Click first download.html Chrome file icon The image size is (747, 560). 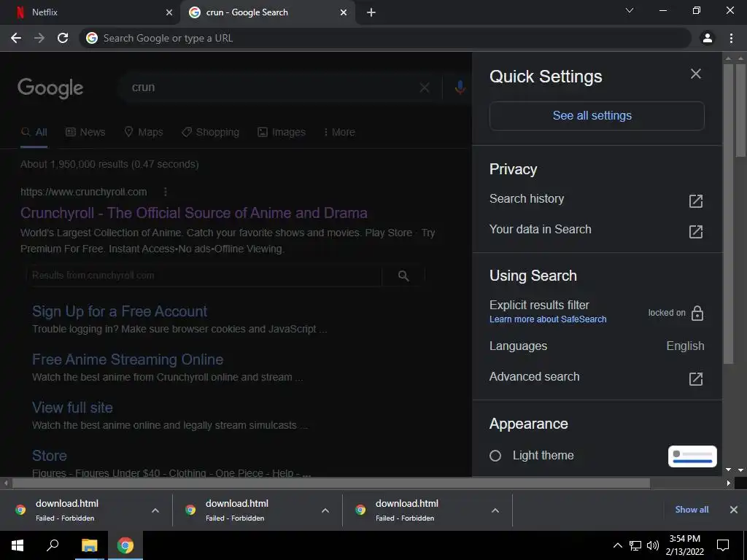20,510
